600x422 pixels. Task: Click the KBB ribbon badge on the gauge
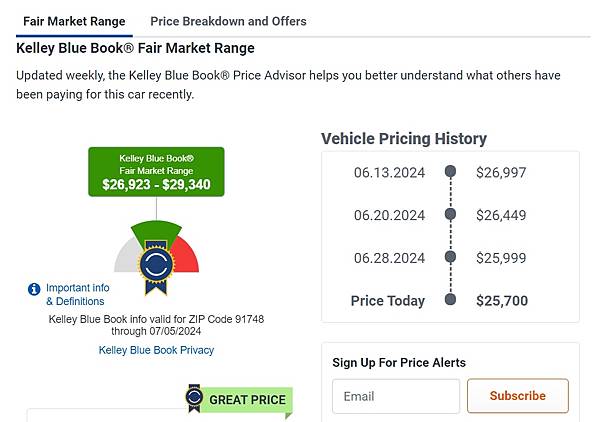tap(156, 266)
